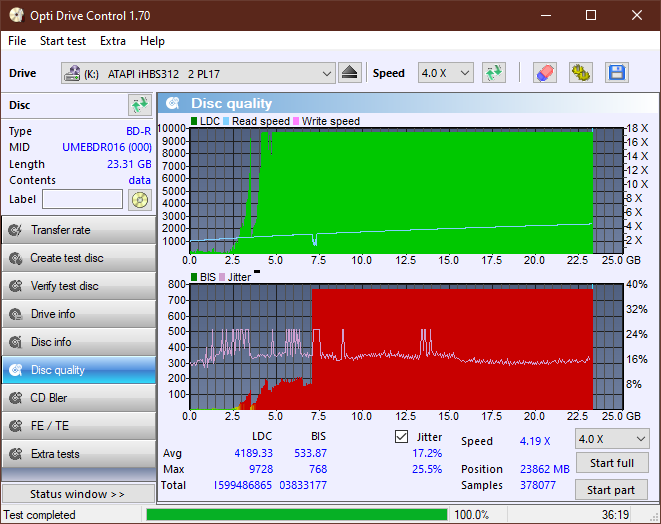The width and height of the screenshot is (661, 524).
Task: Click the CD Bler sidebar icon
Action: point(16,398)
